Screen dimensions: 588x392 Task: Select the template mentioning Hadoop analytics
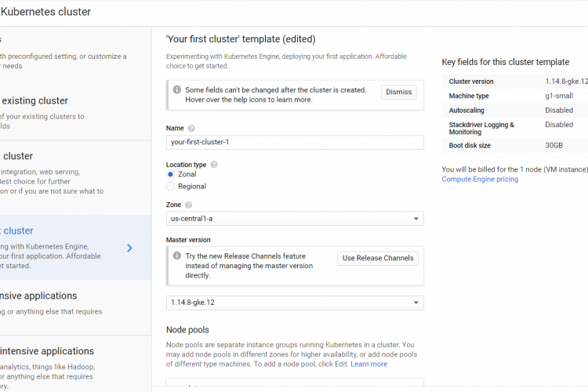tap(75, 364)
